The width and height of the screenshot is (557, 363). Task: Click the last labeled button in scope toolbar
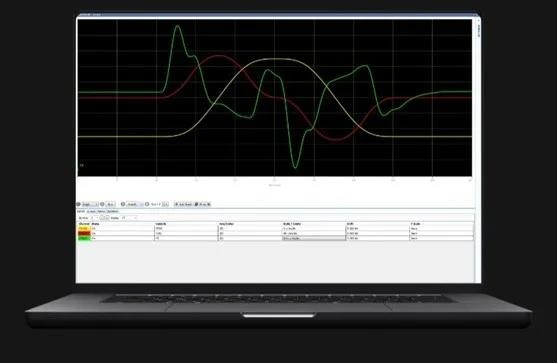coord(202,204)
